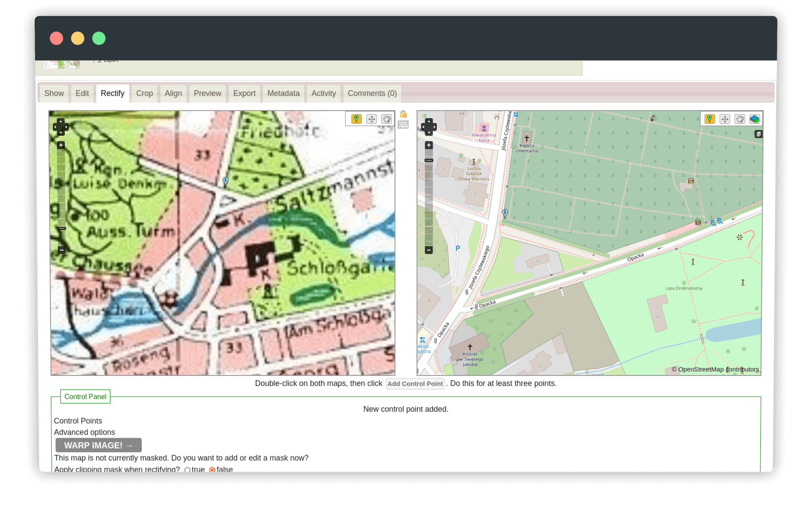812x508 pixels.
Task: Select move control point tool on right map
Action: click(x=724, y=119)
